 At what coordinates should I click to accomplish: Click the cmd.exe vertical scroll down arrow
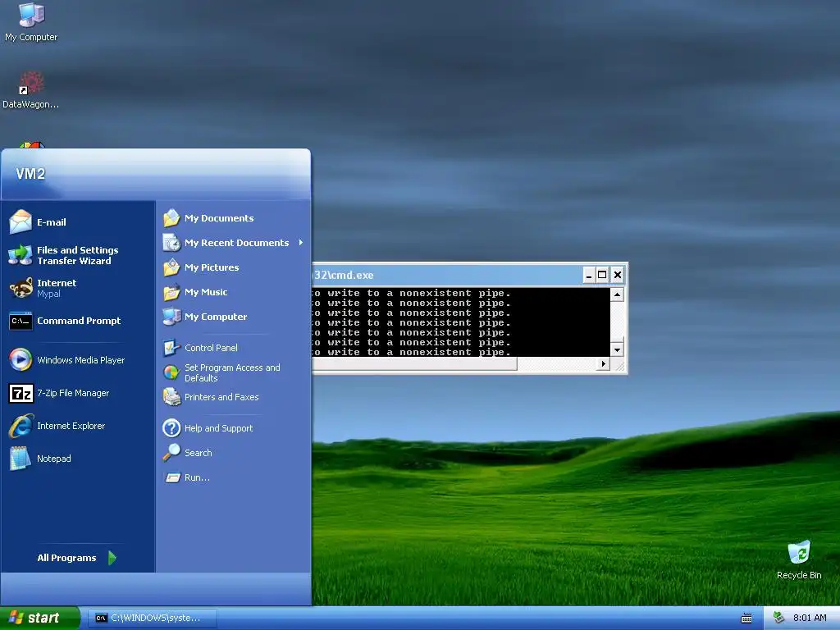(x=617, y=349)
